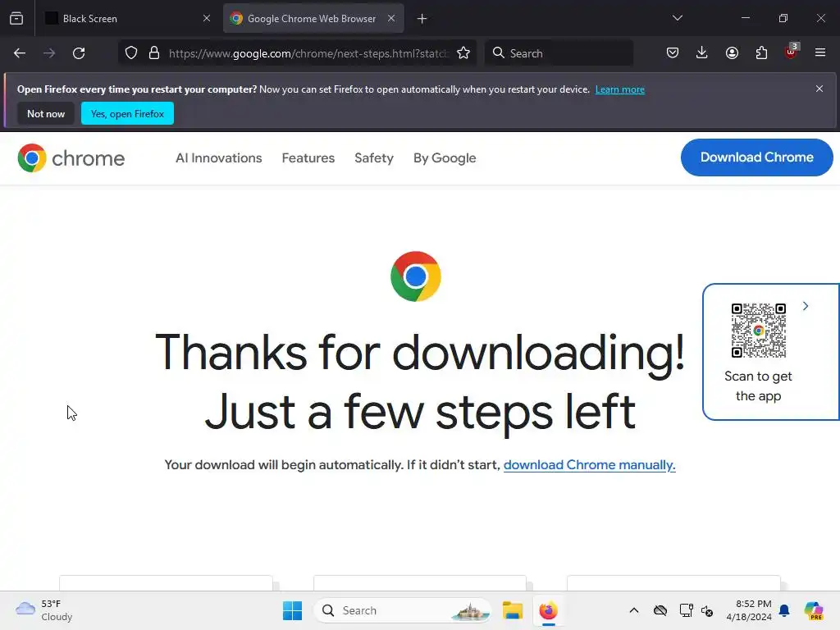Open the Learn more link

[x=620, y=89]
